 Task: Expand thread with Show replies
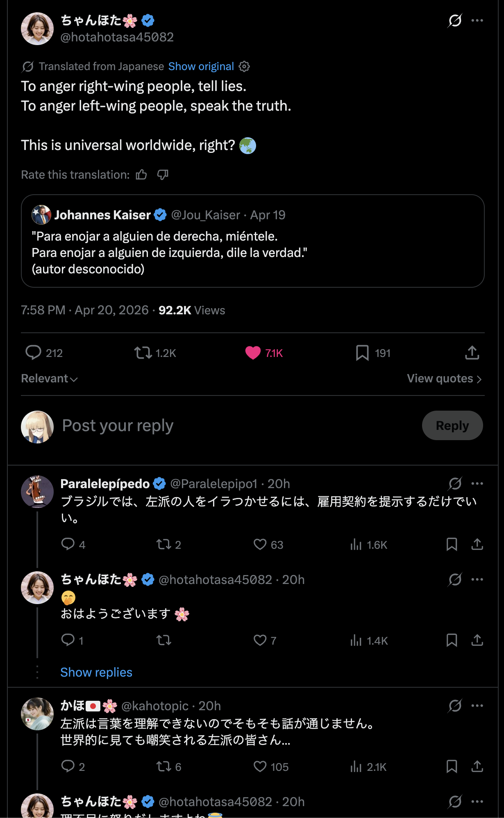(x=96, y=673)
